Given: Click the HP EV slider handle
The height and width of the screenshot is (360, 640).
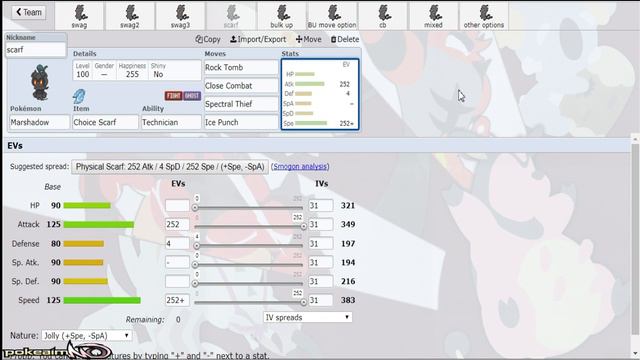Looking at the screenshot, I should point(195,208).
